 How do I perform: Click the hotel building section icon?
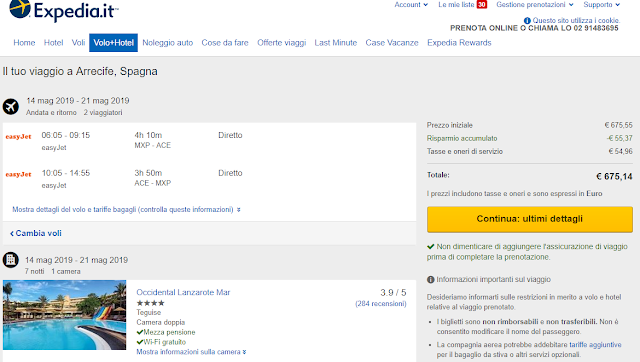11,260
